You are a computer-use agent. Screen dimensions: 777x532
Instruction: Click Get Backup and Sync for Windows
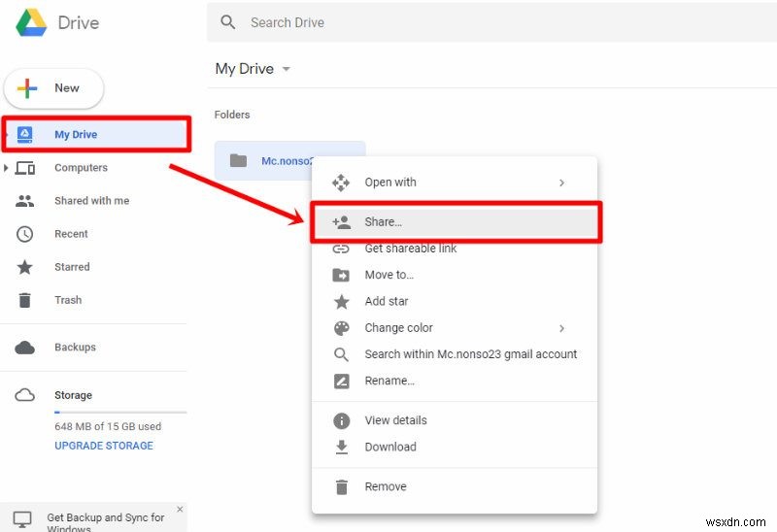106,522
